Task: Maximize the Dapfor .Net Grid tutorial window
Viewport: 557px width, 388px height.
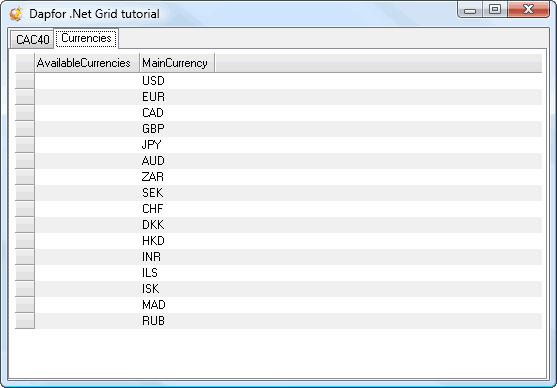Action: [495, 10]
